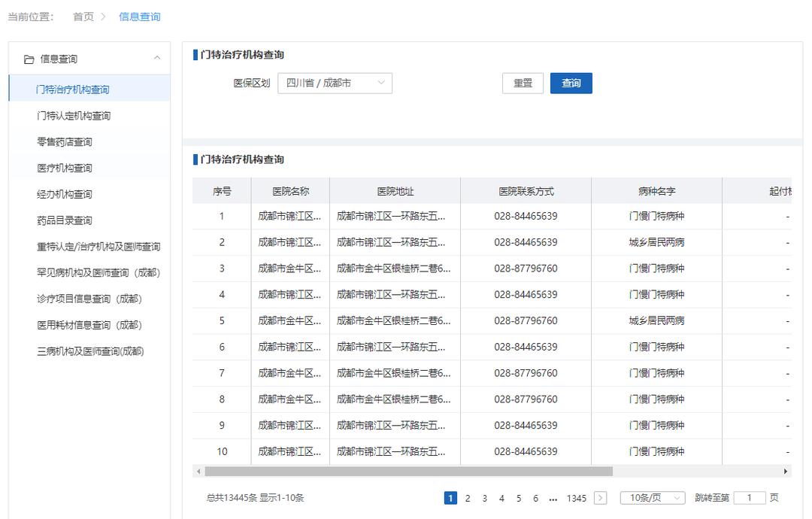Image resolution: width=812 pixels, height=519 pixels.
Task: Collapse the 信息查询 menu via chevron
Action: point(157,58)
